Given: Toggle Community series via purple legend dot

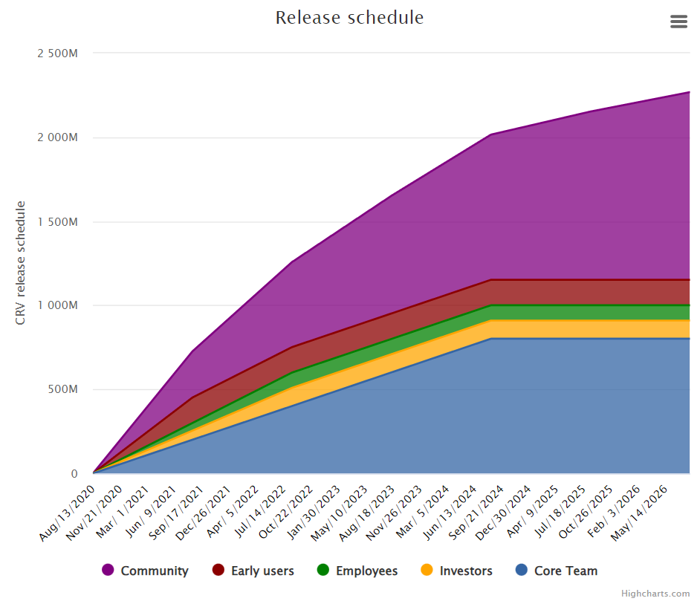Looking at the screenshot, I should point(108,570).
